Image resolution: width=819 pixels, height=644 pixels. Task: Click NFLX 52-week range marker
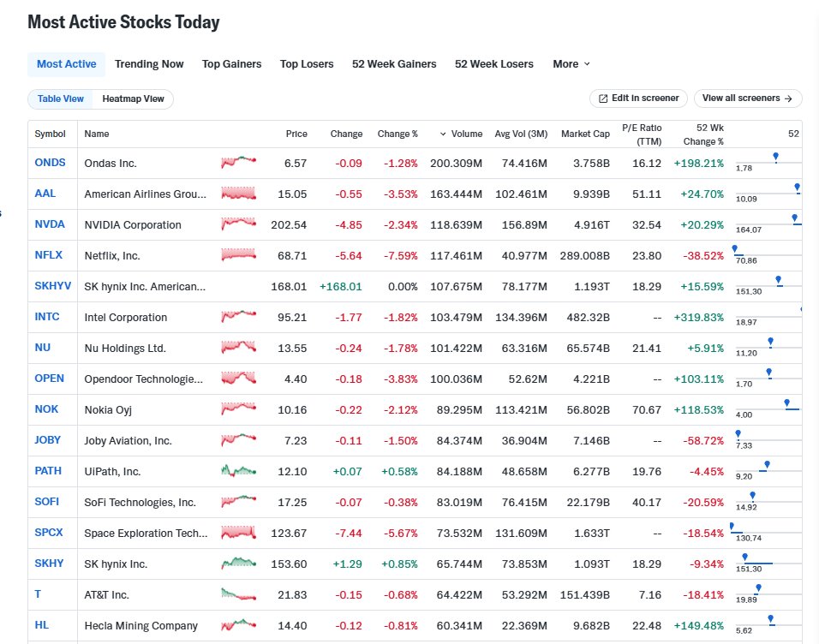point(735,249)
